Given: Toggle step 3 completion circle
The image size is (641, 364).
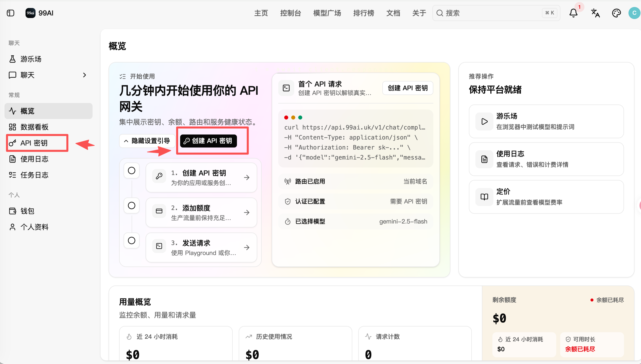Looking at the screenshot, I should point(132,240).
